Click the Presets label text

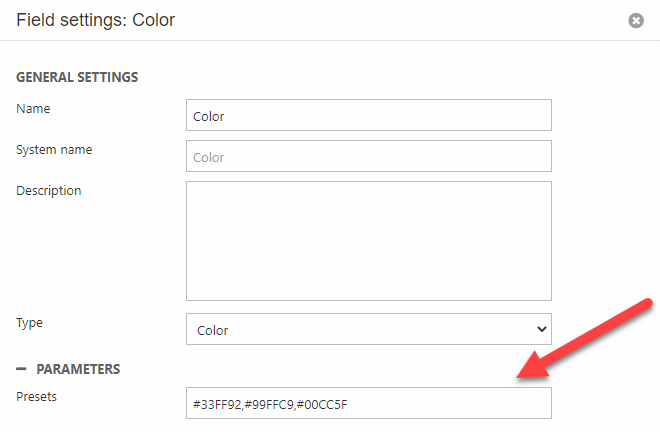tap(37, 396)
